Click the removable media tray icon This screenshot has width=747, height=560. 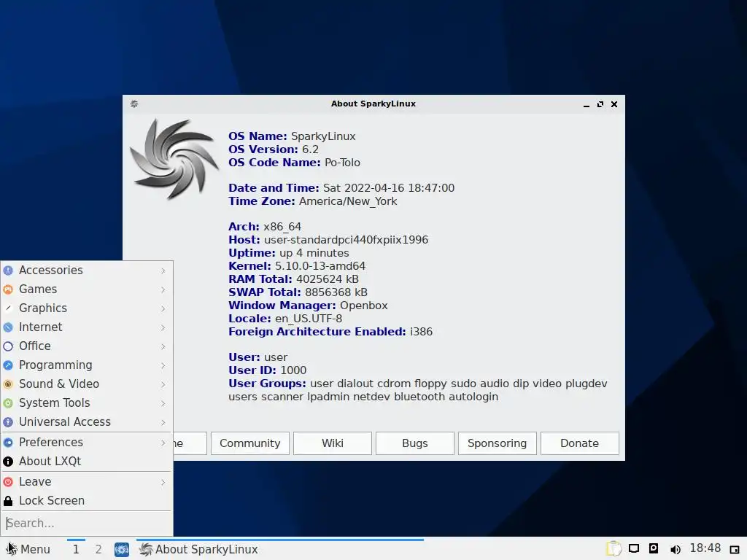[654, 548]
